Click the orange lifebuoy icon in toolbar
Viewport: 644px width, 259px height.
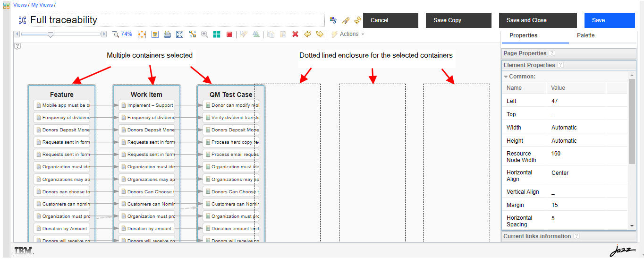142,34
